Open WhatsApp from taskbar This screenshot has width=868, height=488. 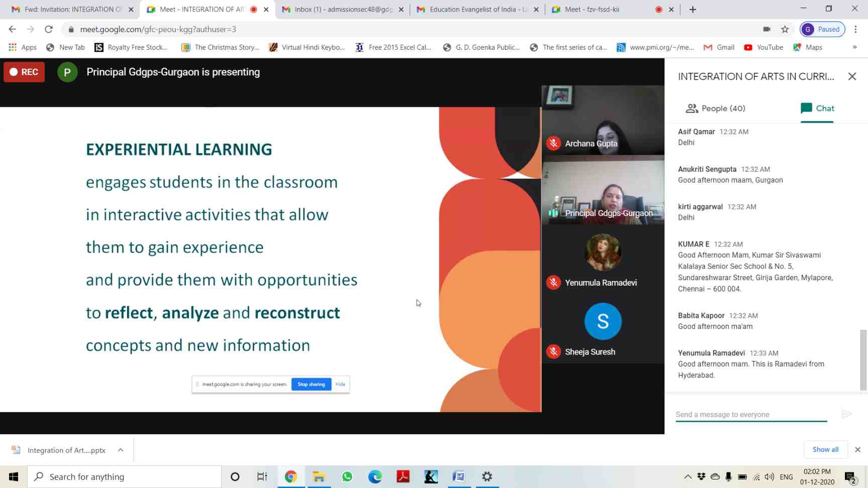coord(347,476)
